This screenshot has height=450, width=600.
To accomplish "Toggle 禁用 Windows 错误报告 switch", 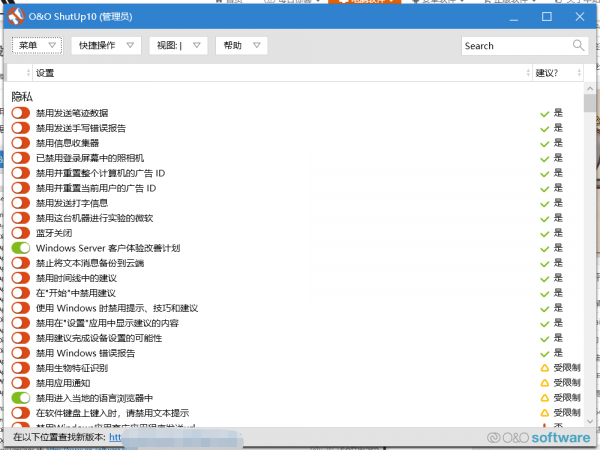I will pos(21,353).
